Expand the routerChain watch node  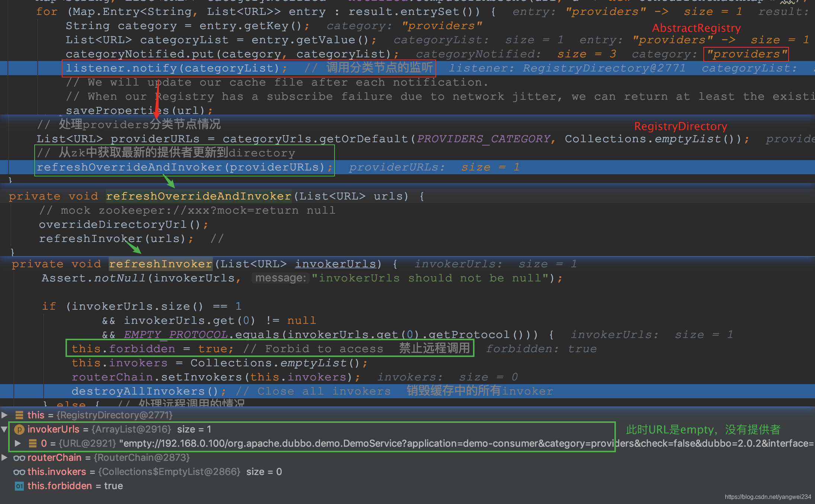pyautogui.click(x=4, y=457)
